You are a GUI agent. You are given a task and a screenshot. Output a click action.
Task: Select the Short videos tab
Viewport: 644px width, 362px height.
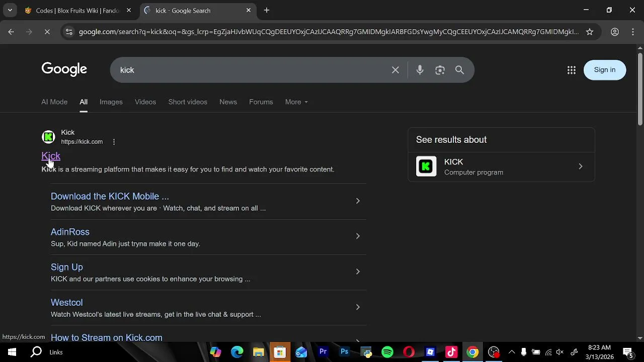[x=188, y=102]
